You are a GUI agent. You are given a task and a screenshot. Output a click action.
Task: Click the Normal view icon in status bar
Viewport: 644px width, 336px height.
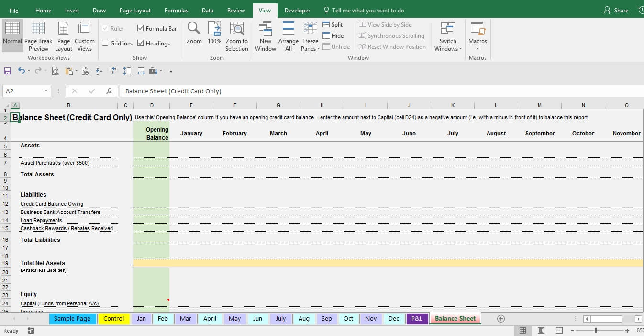523,331
